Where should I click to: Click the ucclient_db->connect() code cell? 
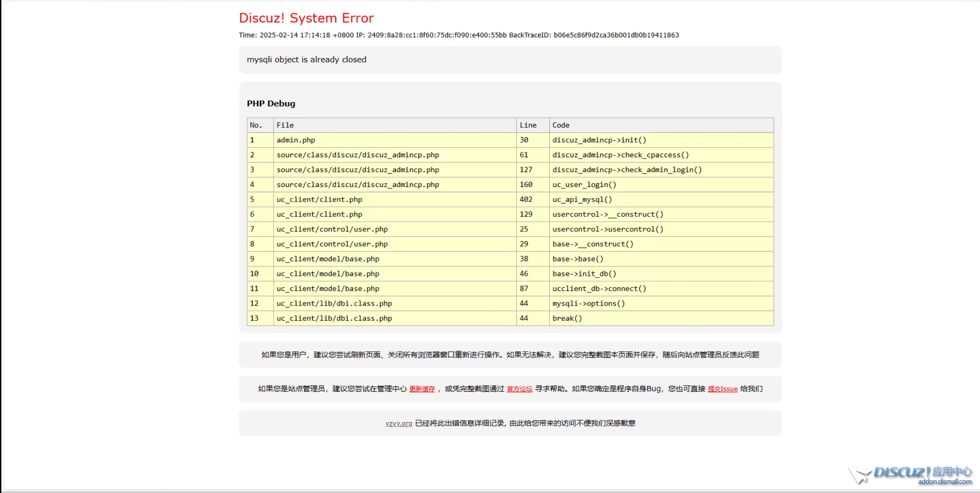[599, 289]
